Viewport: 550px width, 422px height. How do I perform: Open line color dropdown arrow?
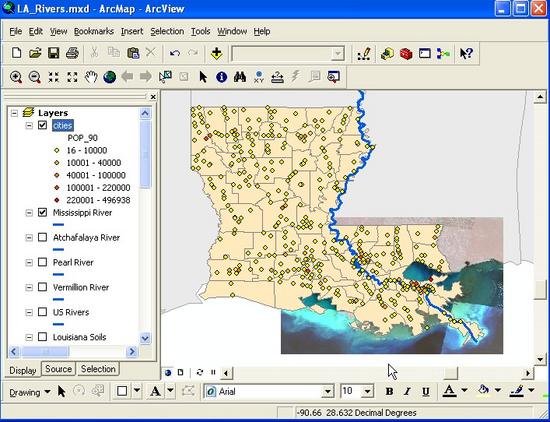(531, 390)
